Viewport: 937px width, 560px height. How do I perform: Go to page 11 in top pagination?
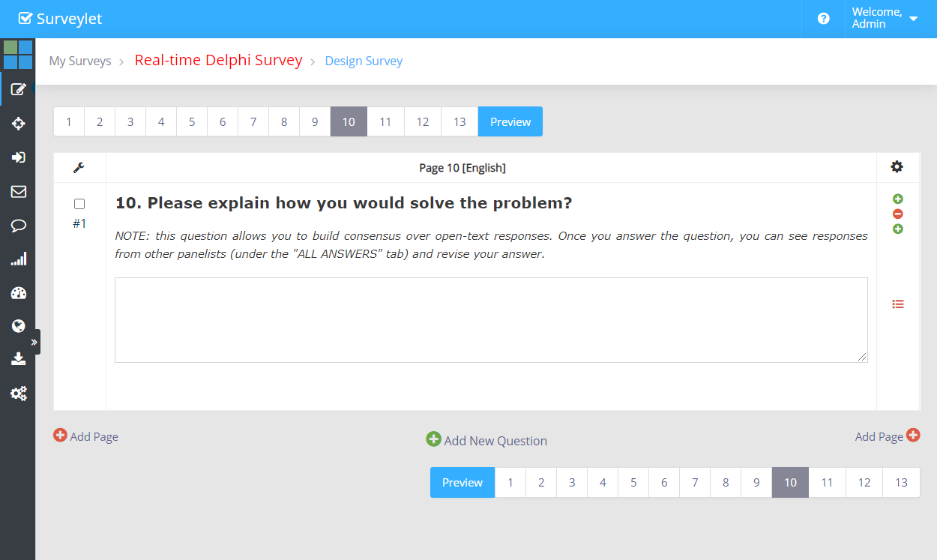[x=385, y=121]
